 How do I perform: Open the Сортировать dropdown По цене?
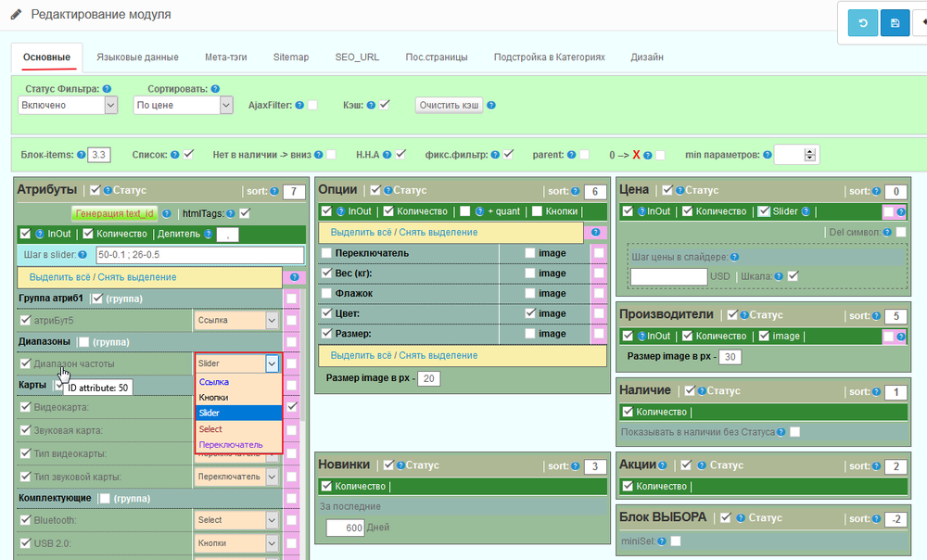183,106
